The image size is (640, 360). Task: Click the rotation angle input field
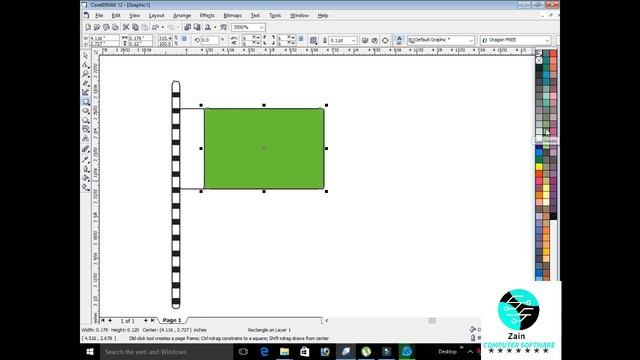point(210,40)
